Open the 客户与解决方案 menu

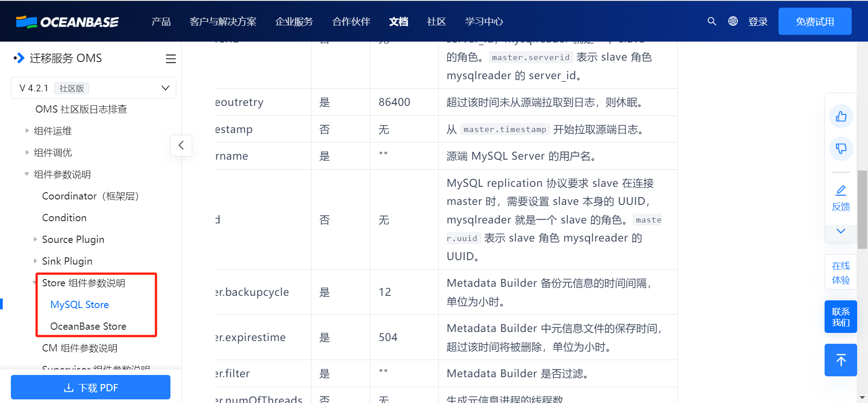[x=223, y=22]
